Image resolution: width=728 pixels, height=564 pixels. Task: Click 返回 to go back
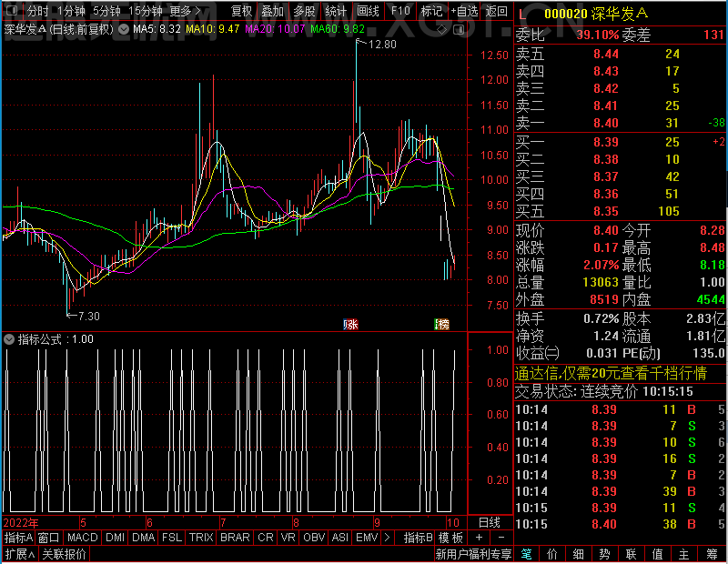click(x=496, y=11)
